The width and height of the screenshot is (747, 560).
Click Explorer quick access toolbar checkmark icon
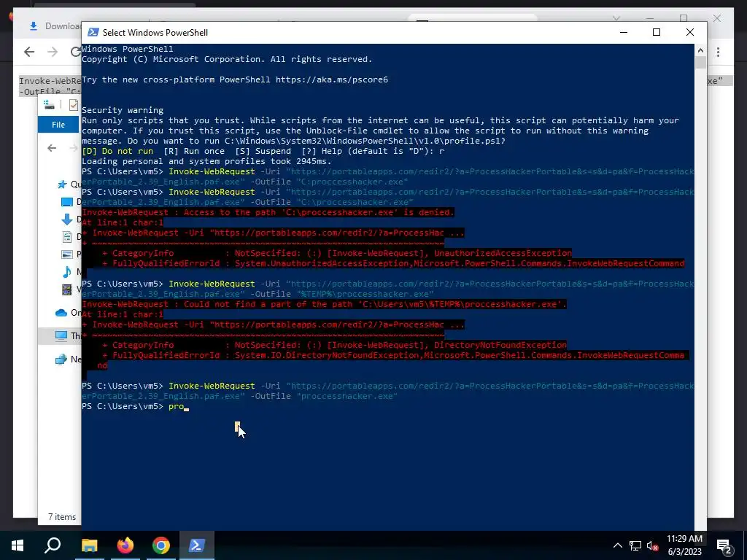click(74, 105)
